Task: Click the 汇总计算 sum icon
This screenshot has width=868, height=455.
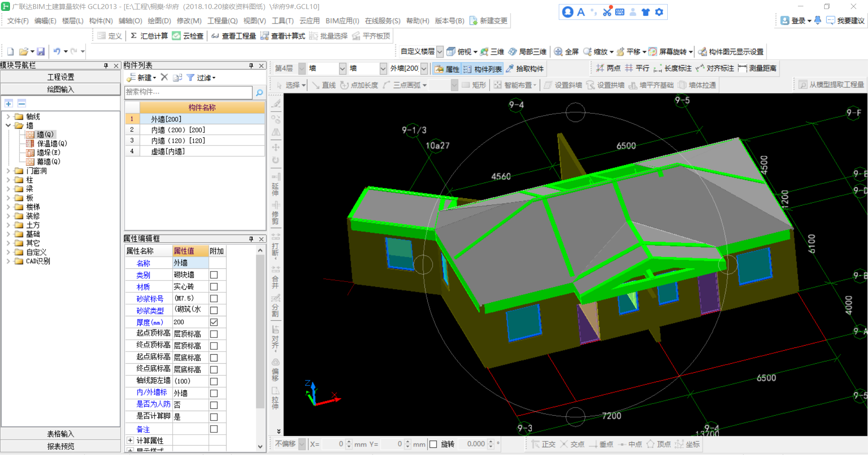Action: tap(134, 36)
